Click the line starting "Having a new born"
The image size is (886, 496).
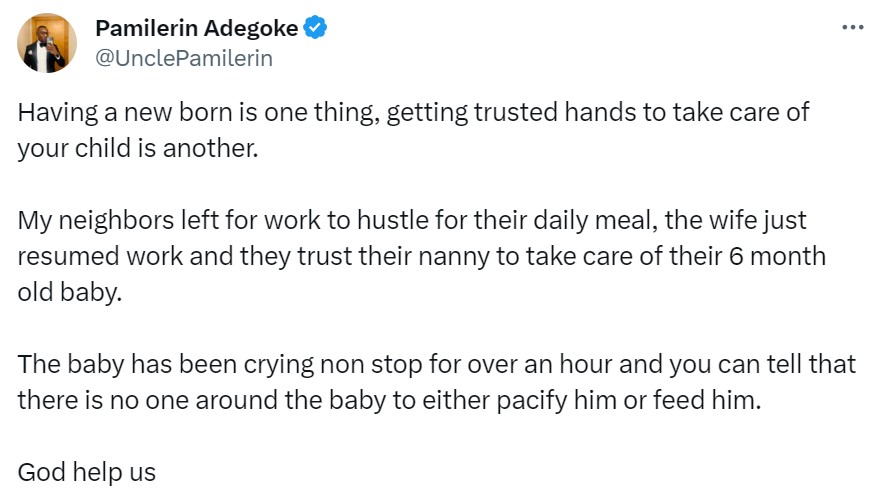coord(413,112)
